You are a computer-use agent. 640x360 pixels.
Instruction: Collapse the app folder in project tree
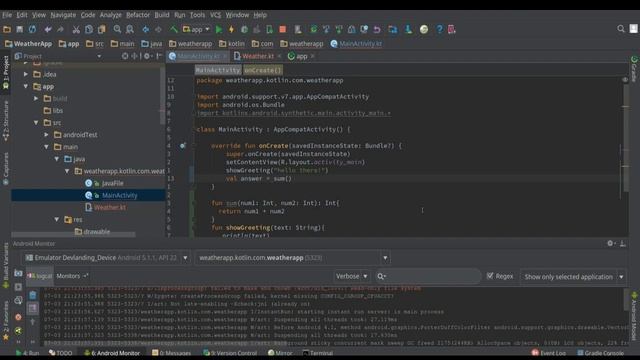click(x=26, y=87)
